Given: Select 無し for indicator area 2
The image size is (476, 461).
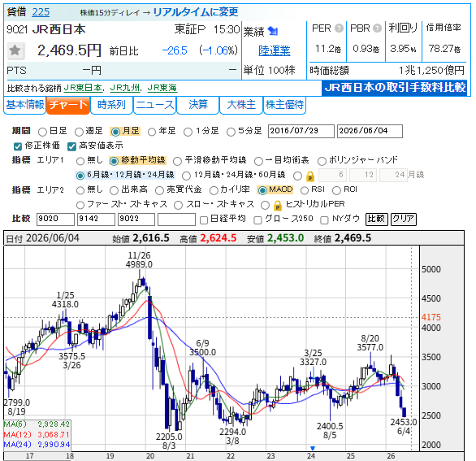Looking at the screenshot, I should (80, 190).
